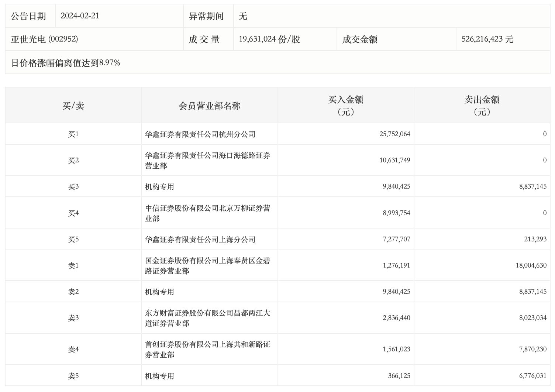Image resolution: width=555 pixels, height=392 pixels.
Task: Select stock name 亚世光电 (002952)
Action: pos(44,39)
